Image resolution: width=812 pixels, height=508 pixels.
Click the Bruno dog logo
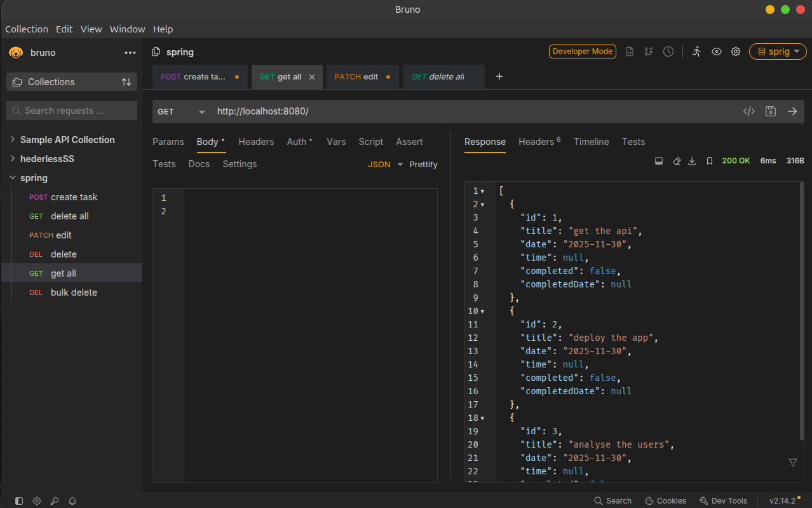click(x=16, y=53)
